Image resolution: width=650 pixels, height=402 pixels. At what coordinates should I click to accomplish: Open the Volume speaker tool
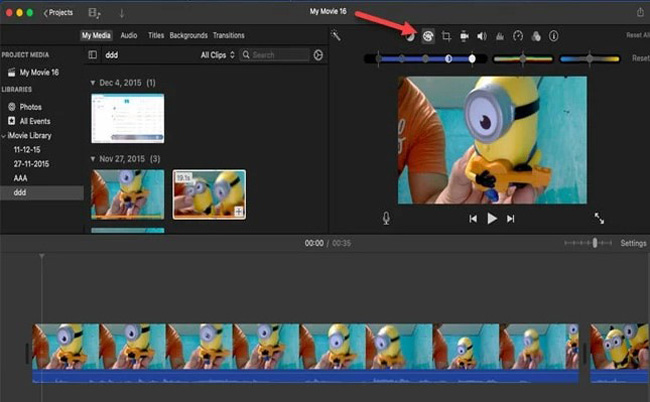pos(482,36)
